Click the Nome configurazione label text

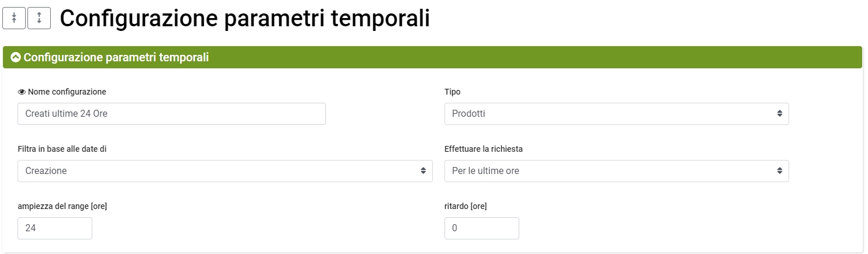coord(67,92)
